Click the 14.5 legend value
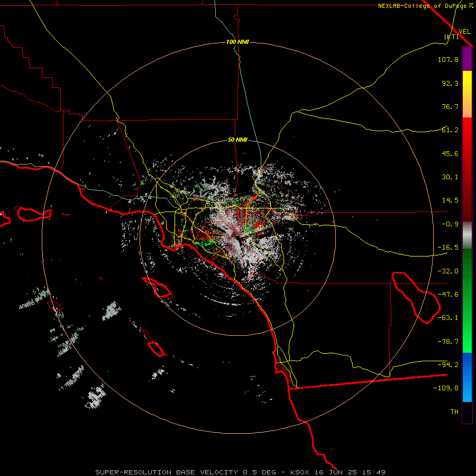Screen dimensions: 476x476 450,200
